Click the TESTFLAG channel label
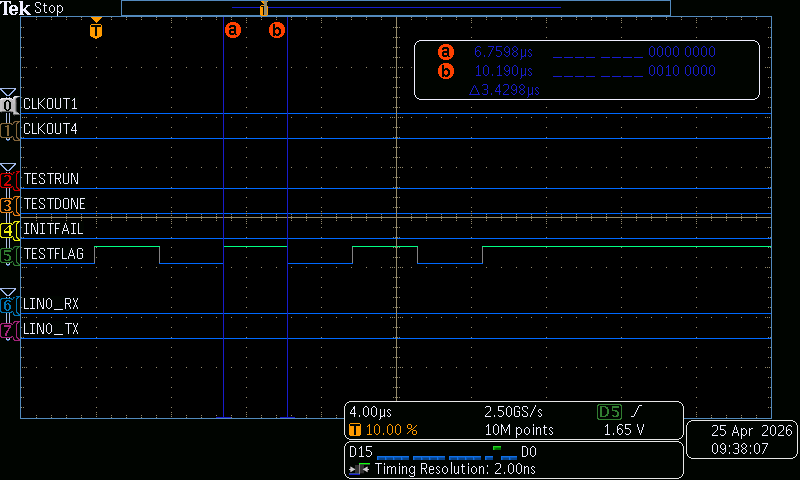This screenshot has width=800, height=480. coord(54,254)
